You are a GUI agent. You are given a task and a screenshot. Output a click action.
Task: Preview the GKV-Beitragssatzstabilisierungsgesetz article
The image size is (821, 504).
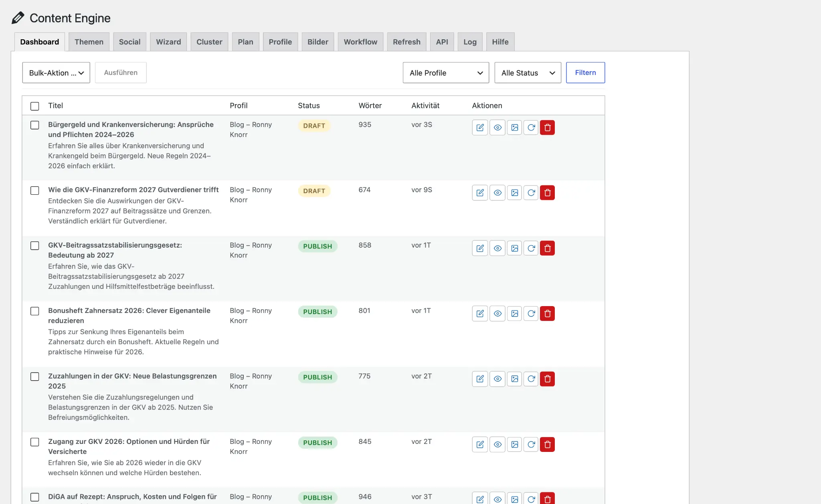pyautogui.click(x=497, y=248)
